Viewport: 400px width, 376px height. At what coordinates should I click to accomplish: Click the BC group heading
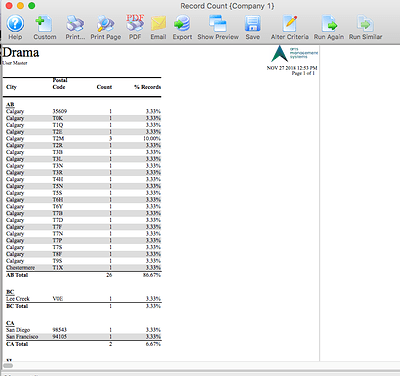[x=10, y=292]
